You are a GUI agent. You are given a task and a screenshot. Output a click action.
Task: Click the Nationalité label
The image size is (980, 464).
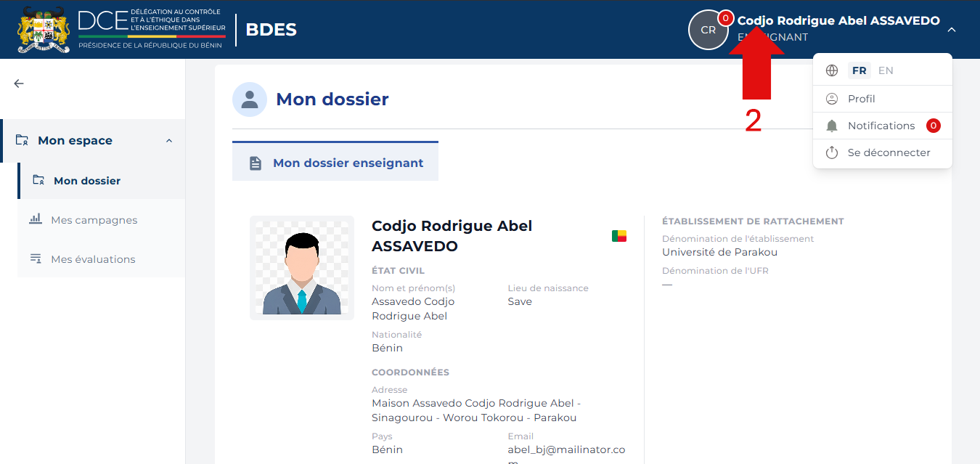[396, 335]
